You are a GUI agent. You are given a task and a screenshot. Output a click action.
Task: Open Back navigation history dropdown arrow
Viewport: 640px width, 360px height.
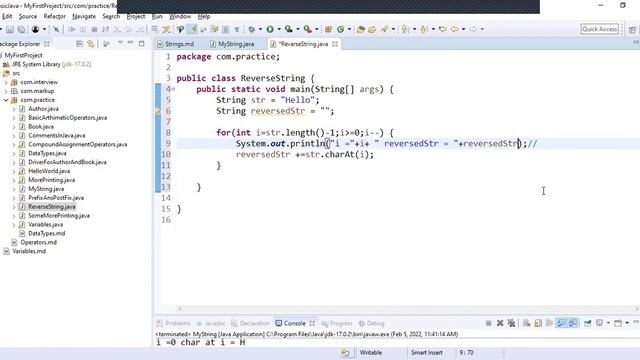(x=463, y=29)
